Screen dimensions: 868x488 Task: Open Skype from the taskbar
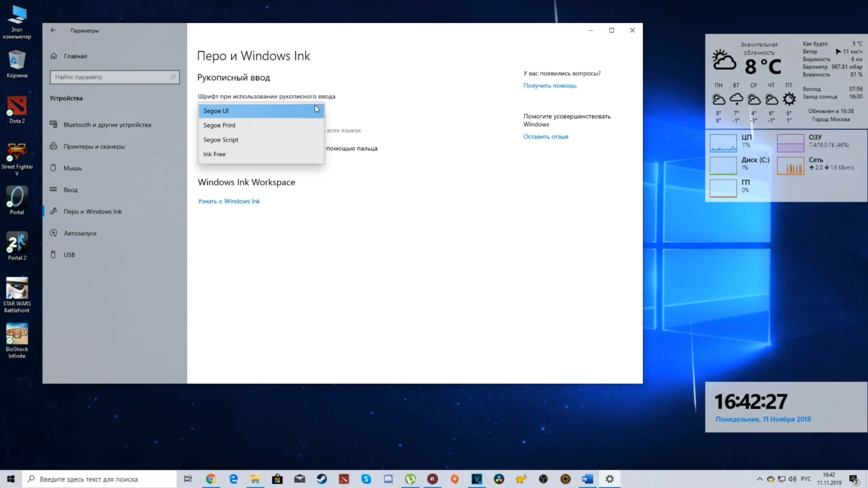(366, 479)
